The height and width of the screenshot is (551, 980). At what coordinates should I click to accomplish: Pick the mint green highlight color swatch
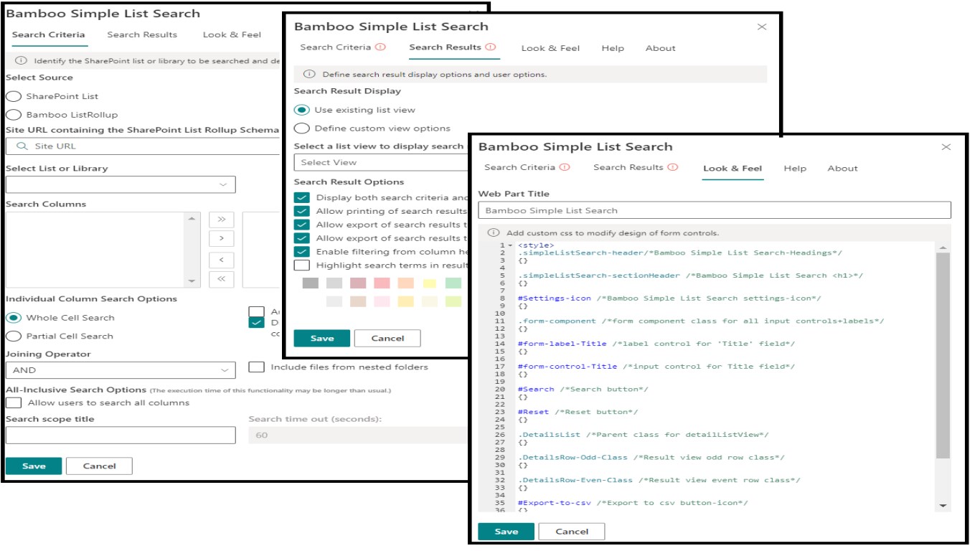click(x=453, y=283)
